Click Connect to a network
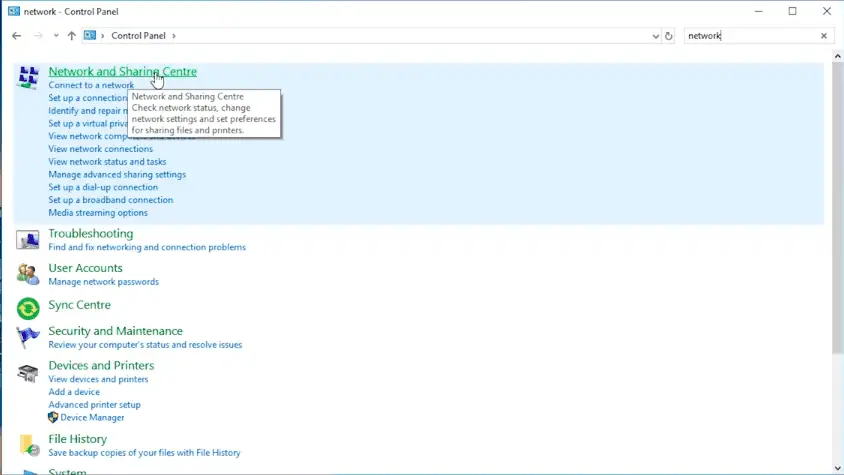The width and height of the screenshot is (844, 475). 91,85
